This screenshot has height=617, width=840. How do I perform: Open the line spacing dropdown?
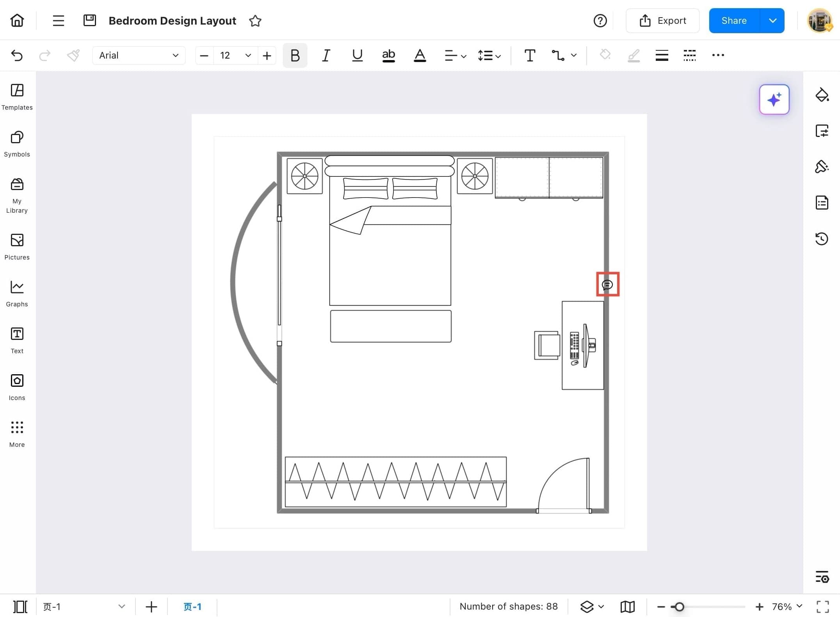[489, 55]
